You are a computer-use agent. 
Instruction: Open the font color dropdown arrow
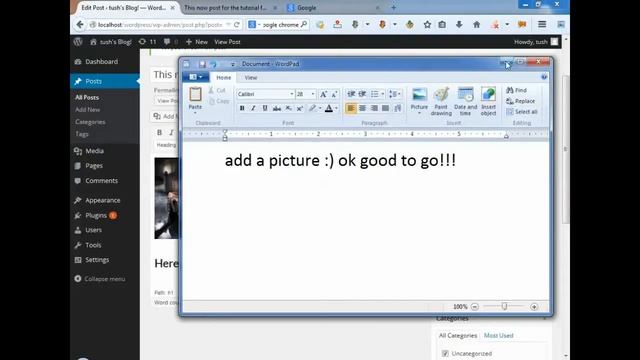pyautogui.click(x=336, y=108)
